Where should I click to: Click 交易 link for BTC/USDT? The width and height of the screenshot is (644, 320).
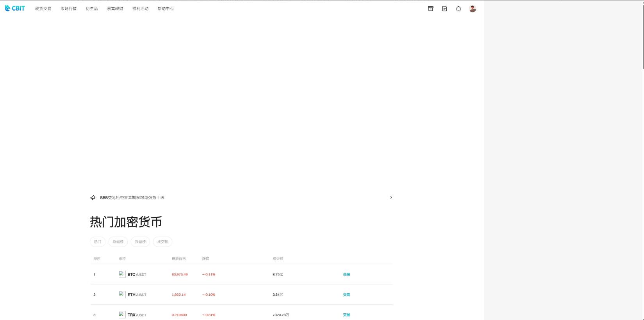click(x=346, y=275)
